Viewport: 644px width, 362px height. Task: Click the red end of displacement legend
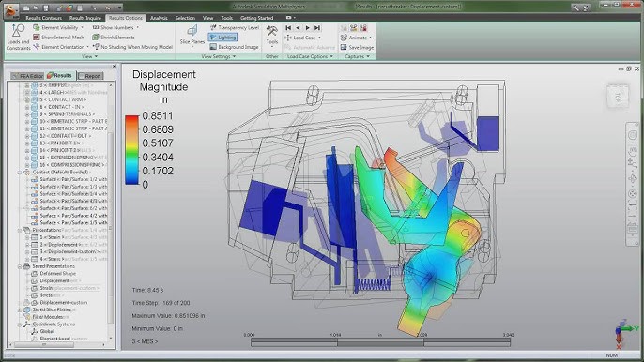click(131, 119)
